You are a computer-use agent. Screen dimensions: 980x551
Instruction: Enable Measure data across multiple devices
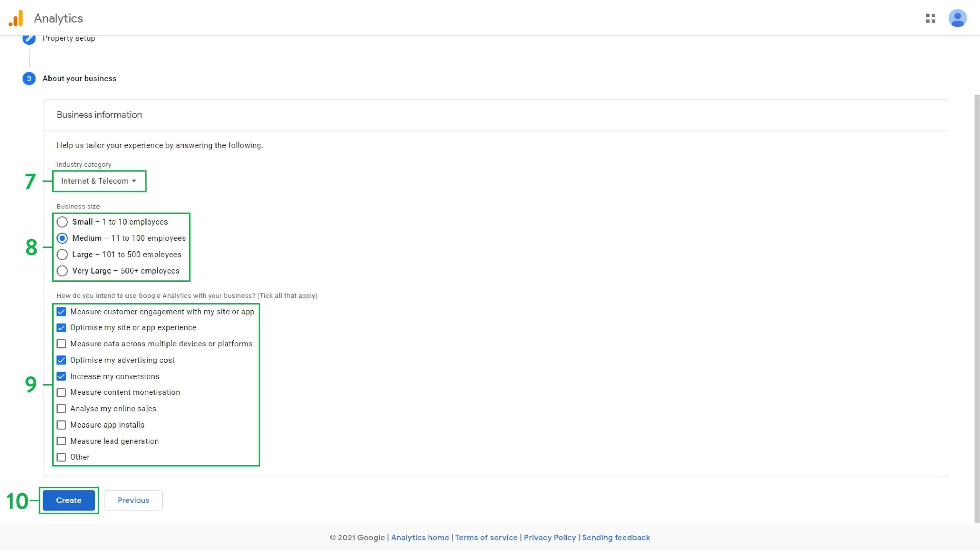(x=61, y=344)
